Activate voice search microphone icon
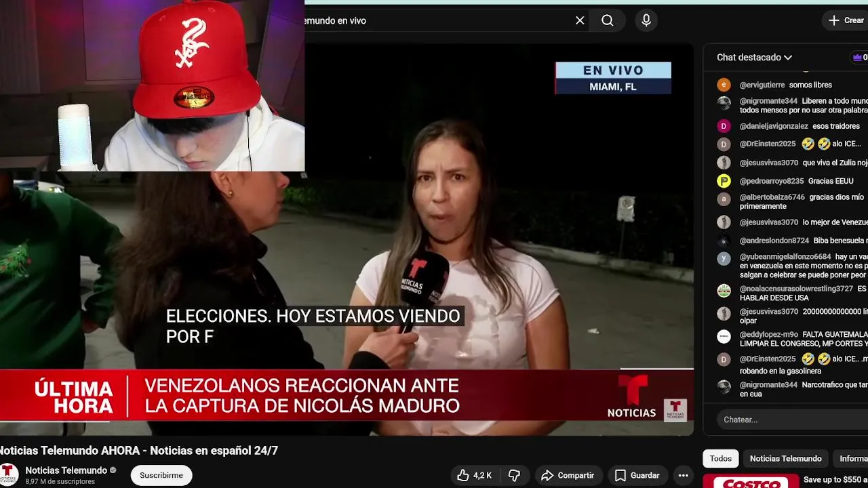 point(646,20)
